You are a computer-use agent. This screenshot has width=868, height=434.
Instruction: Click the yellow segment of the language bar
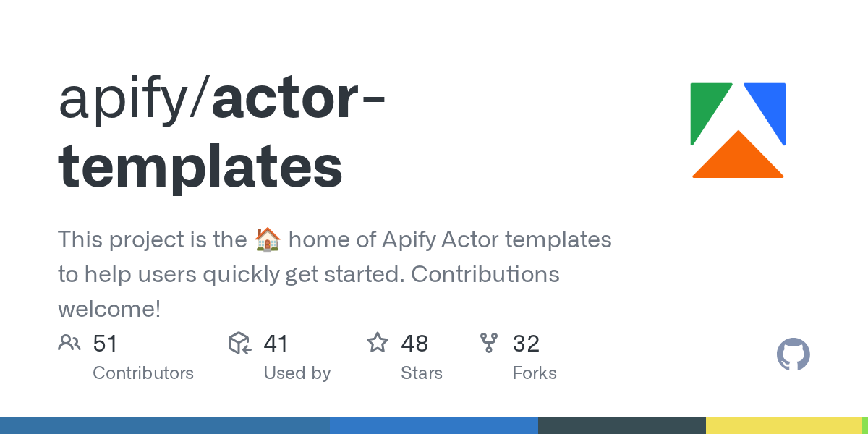(x=783, y=425)
